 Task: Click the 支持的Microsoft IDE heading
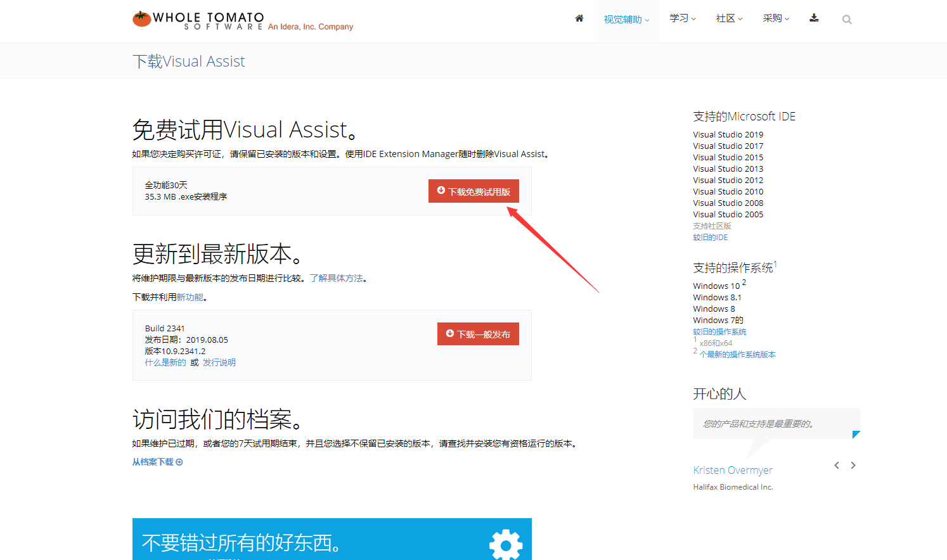point(744,116)
